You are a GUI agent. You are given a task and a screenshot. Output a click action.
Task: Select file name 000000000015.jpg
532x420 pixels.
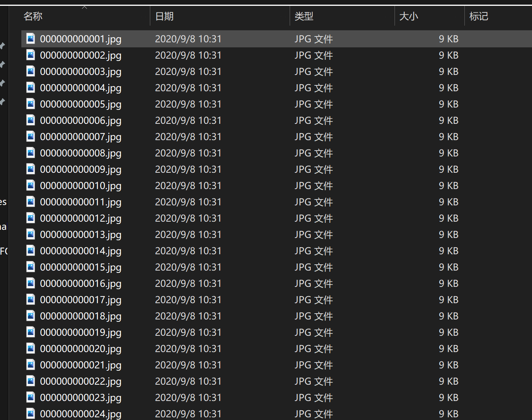tap(81, 267)
